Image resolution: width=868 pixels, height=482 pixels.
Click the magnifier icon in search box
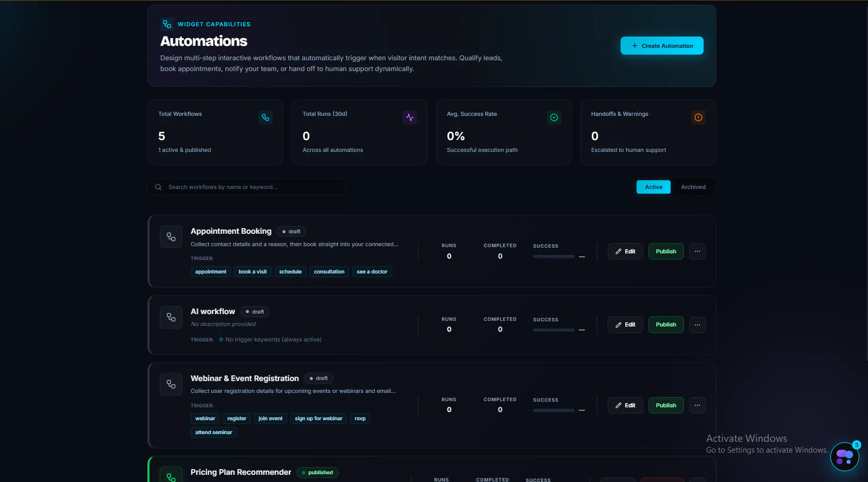click(x=158, y=187)
